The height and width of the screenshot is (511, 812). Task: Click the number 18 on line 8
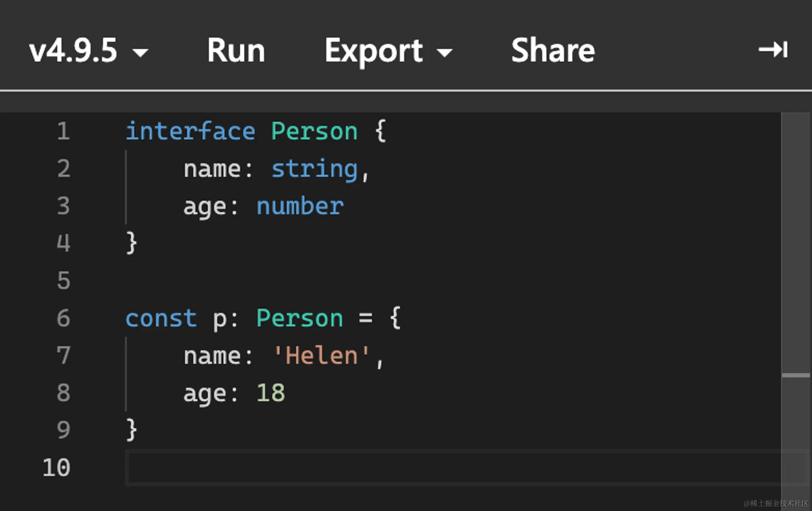coord(271,393)
